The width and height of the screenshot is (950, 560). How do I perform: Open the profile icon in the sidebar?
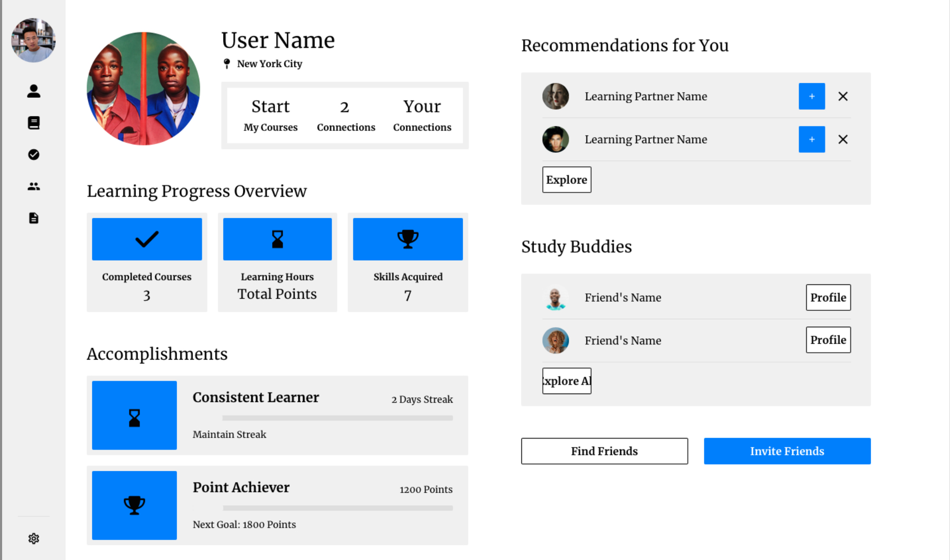pyautogui.click(x=34, y=91)
